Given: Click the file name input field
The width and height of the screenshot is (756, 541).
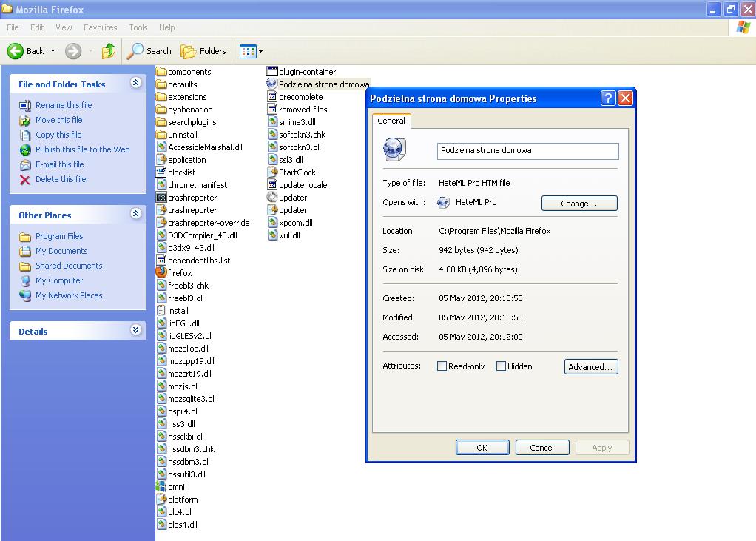Looking at the screenshot, I should (527, 150).
